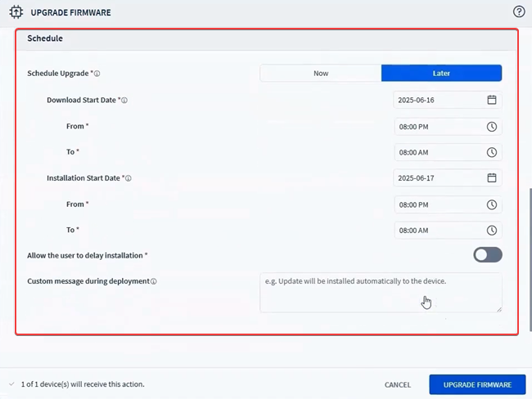Screen dimensions: 532x399
Task: Click info icon beside Schedule Upgrade label
Action: pyautogui.click(x=97, y=74)
